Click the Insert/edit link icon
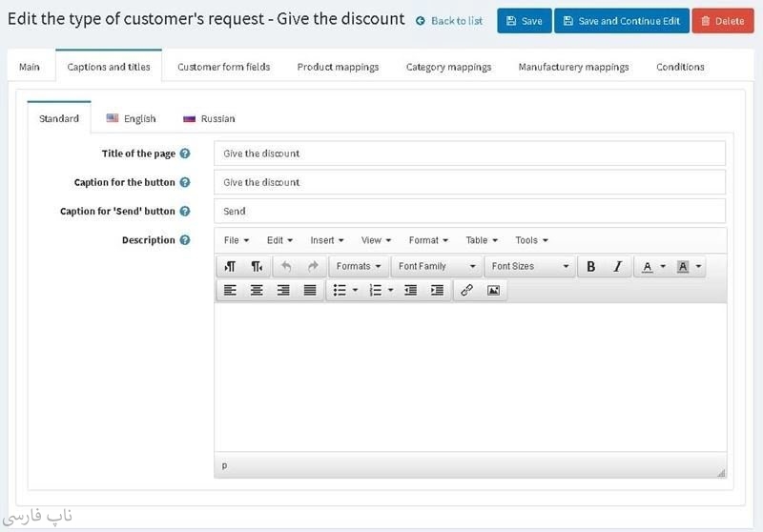The width and height of the screenshot is (763, 532). tap(466, 291)
